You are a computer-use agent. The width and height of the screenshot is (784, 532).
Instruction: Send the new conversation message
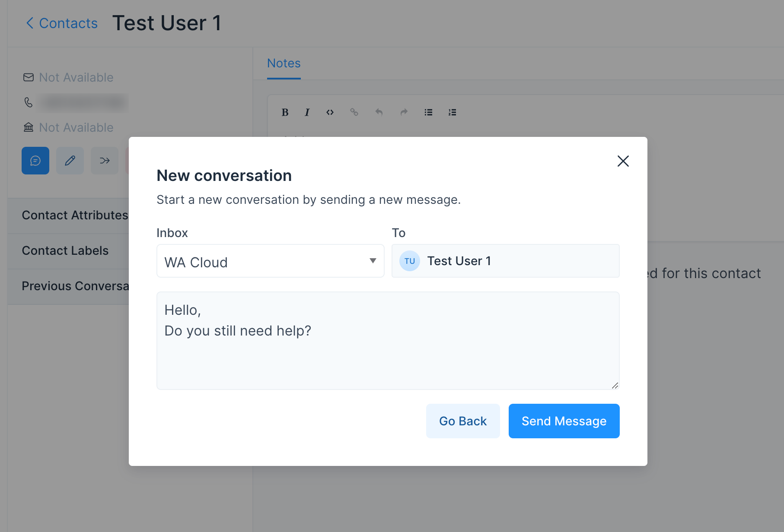point(564,421)
